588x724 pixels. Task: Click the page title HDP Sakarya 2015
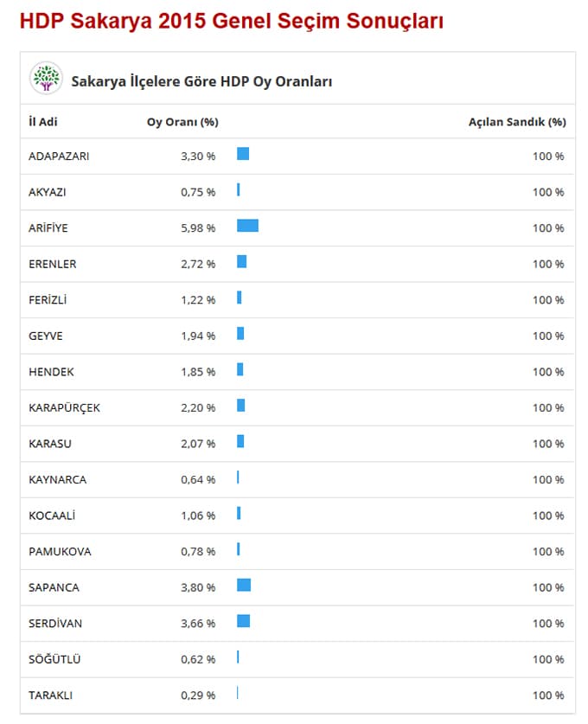coord(232,21)
